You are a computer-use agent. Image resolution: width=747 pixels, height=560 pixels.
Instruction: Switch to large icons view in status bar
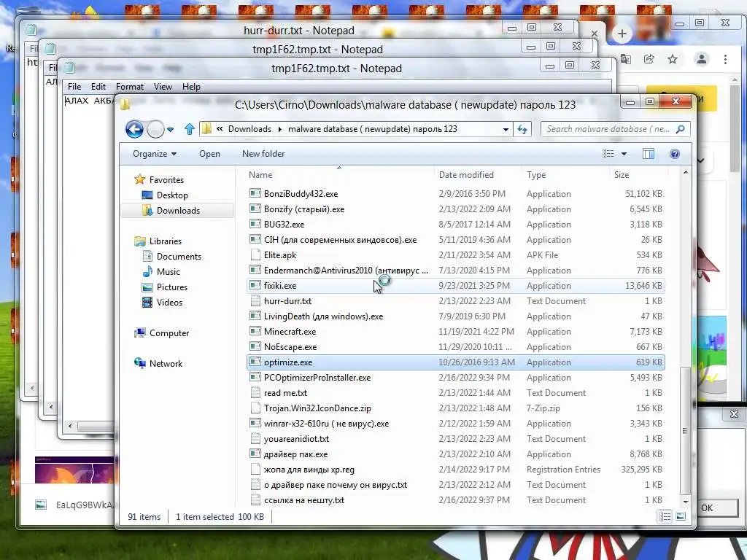coord(681,517)
